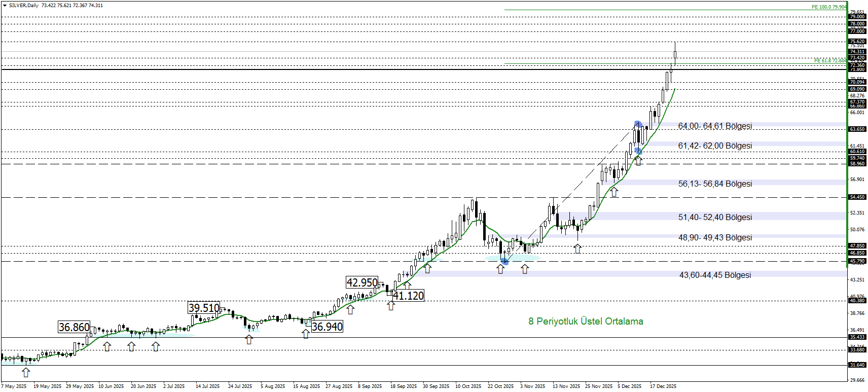Click the 60.610 price axis level

click(857, 152)
